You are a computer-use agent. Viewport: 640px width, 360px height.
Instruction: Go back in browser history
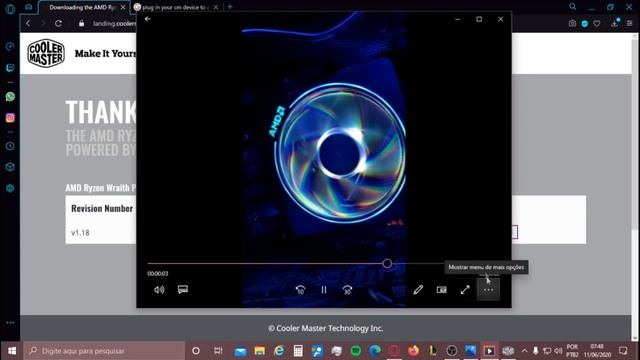[28, 24]
